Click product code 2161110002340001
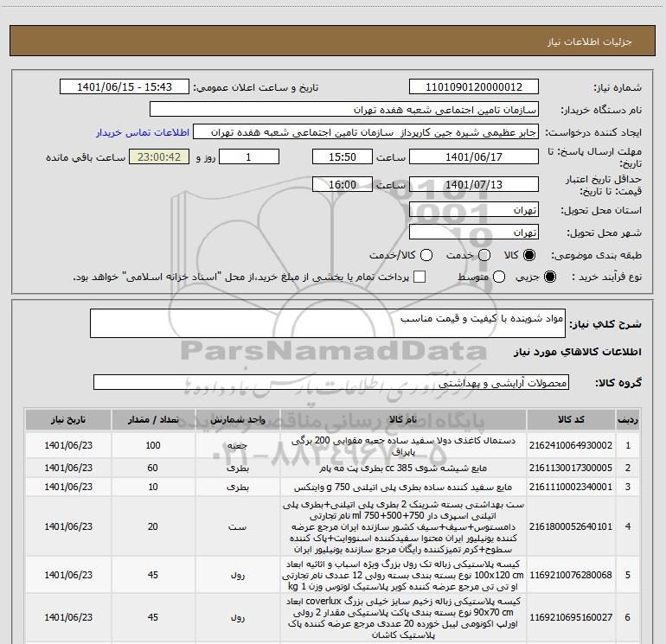 tap(571, 487)
